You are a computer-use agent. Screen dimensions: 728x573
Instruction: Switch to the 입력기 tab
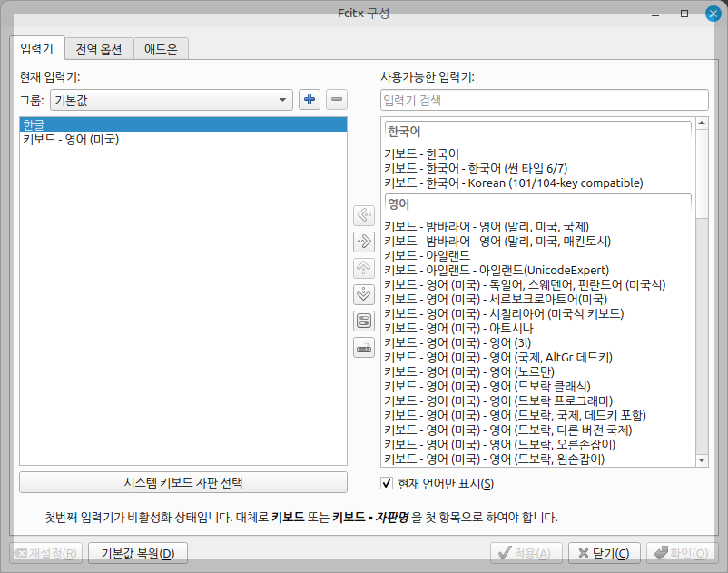coord(36,48)
